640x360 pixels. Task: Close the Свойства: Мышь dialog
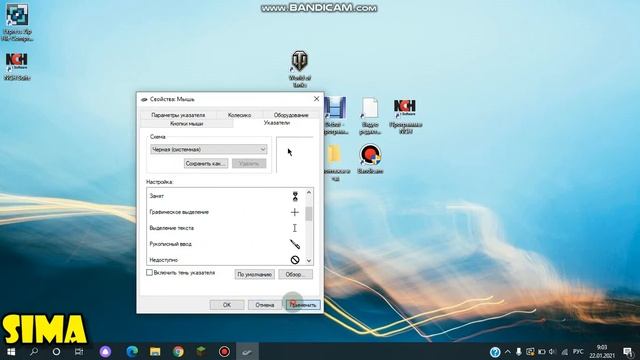tap(316, 99)
